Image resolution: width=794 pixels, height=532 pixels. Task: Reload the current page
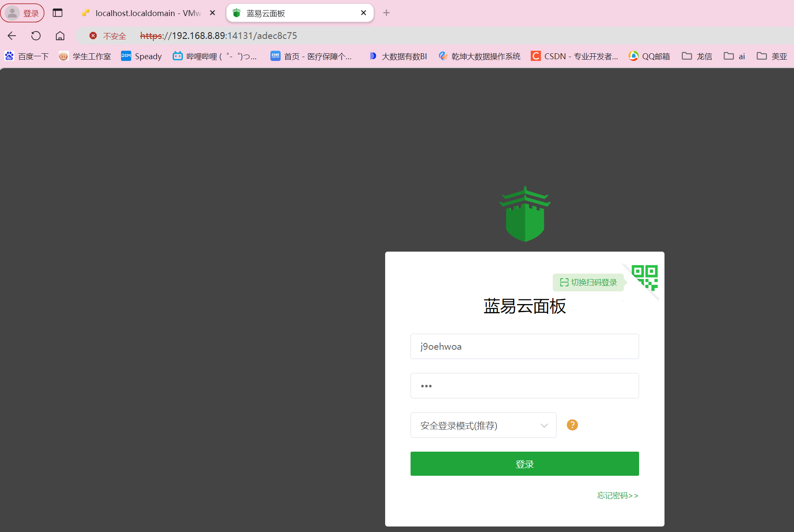tap(36, 36)
